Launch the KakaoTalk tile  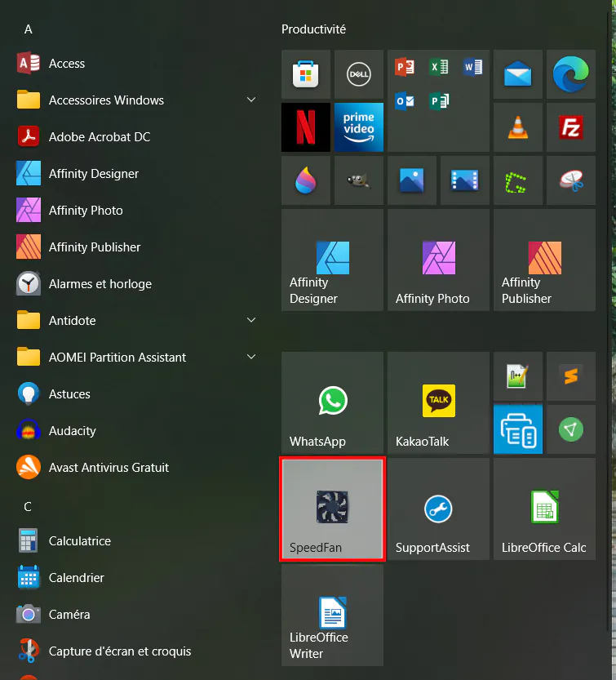click(x=438, y=403)
